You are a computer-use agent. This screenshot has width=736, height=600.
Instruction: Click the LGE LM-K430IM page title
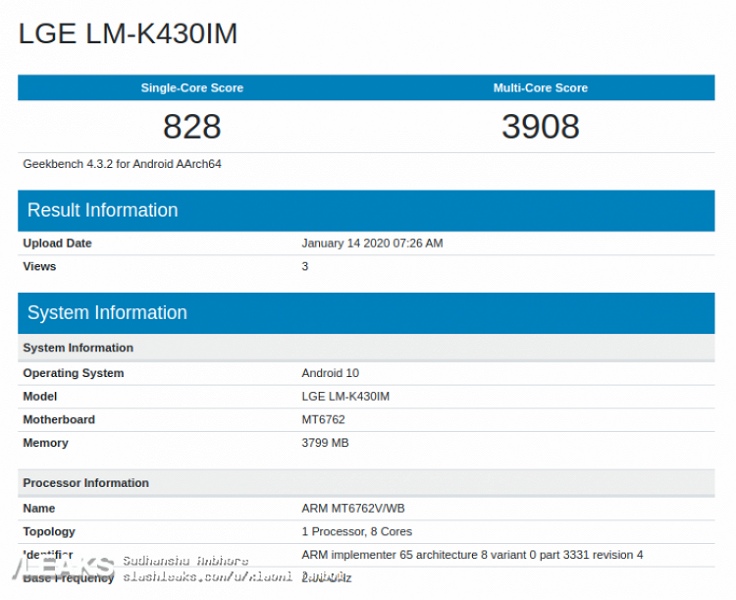click(x=128, y=34)
